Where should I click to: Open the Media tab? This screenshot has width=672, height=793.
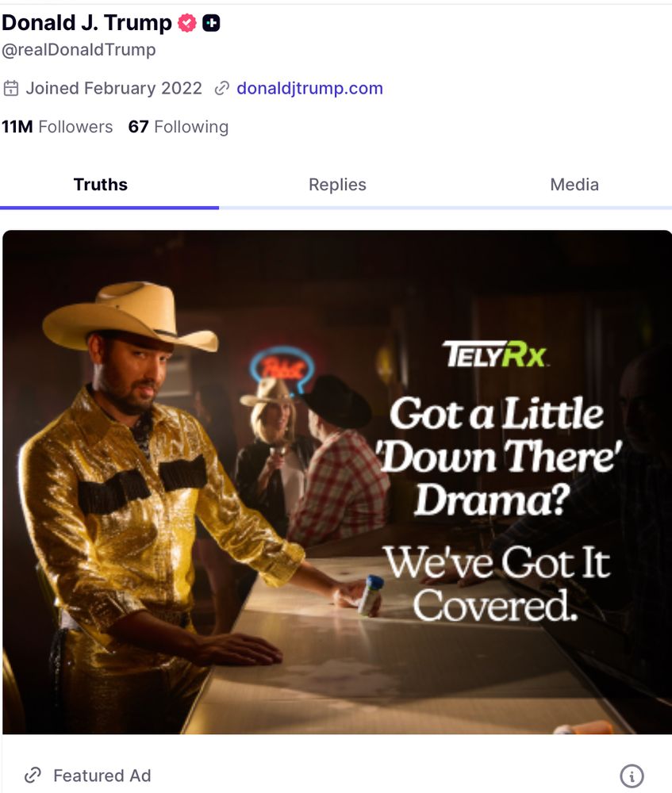(574, 184)
